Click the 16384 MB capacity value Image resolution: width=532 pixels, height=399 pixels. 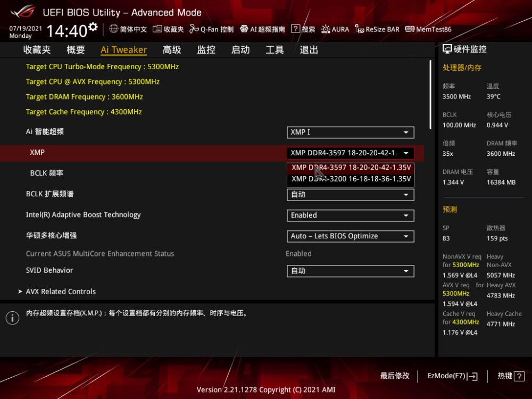point(501,182)
